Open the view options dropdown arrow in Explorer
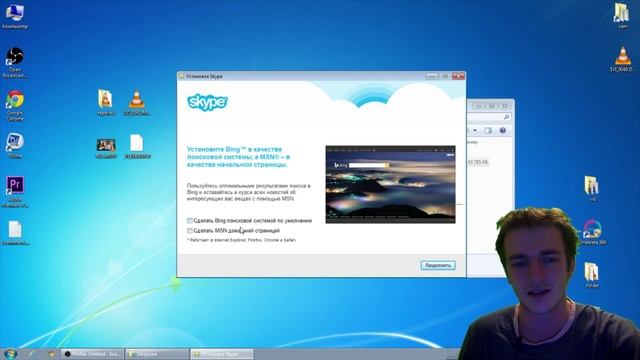 tap(475, 131)
